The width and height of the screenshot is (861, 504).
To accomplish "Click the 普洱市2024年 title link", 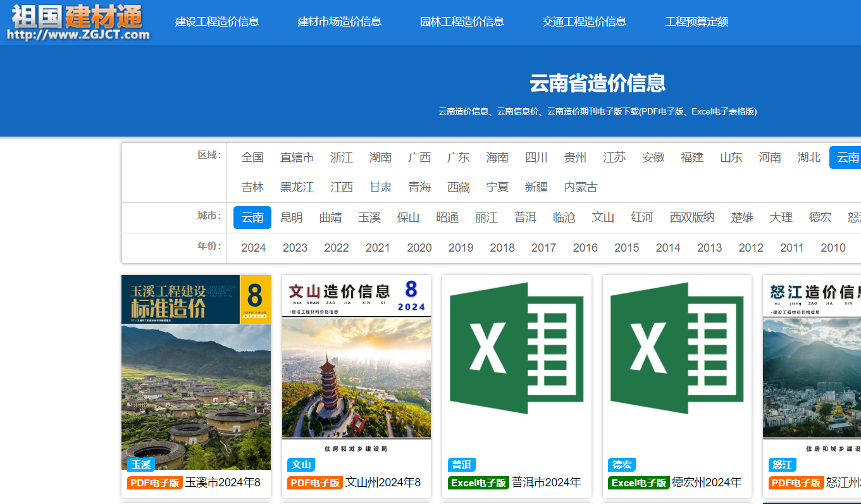I will coord(547,483).
